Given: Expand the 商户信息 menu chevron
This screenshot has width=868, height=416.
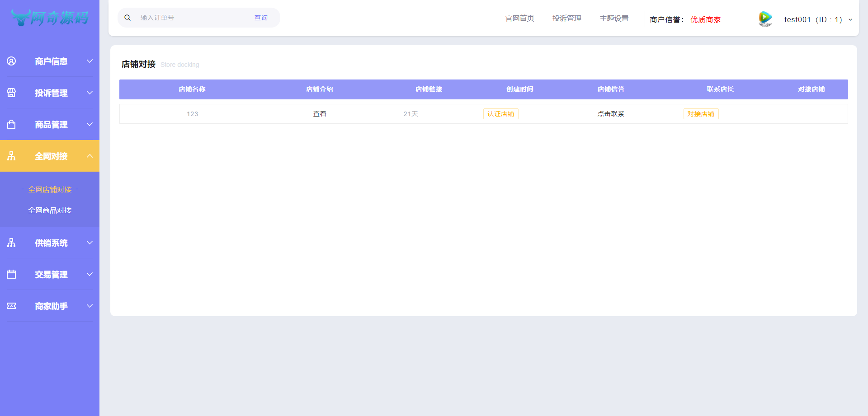Looking at the screenshot, I should tap(90, 61).
